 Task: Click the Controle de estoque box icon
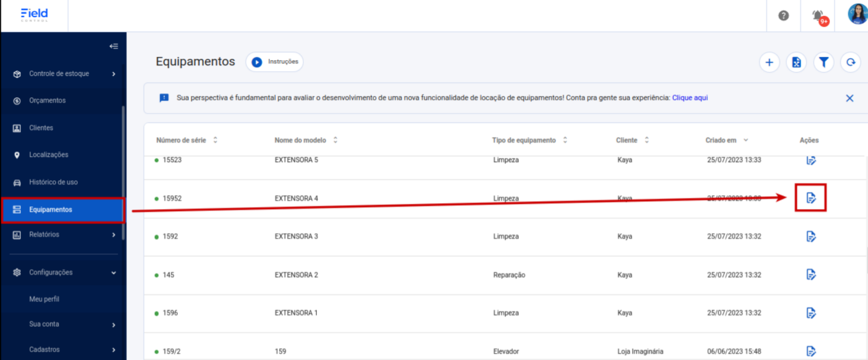pyautogui.click(x=17, y=74)
